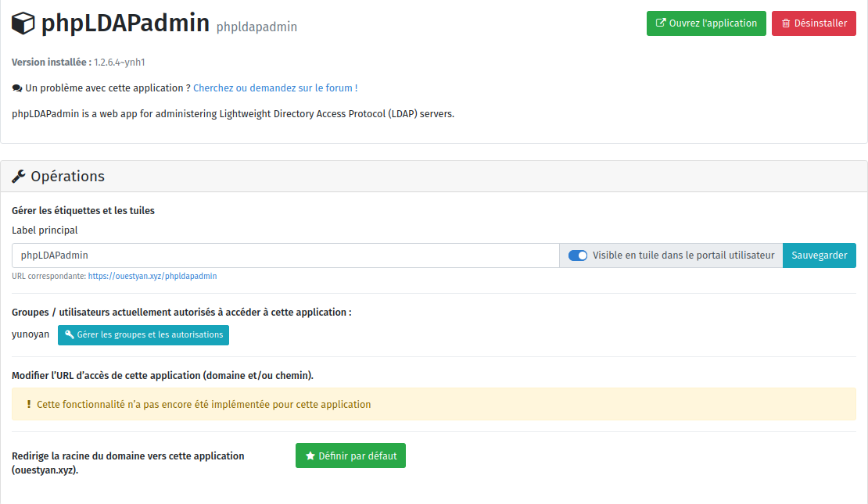Image resolution: width=868 pixels, height=504 pixels.
Task: Click the 'Visible en tuile' label text
Action: 683,256
